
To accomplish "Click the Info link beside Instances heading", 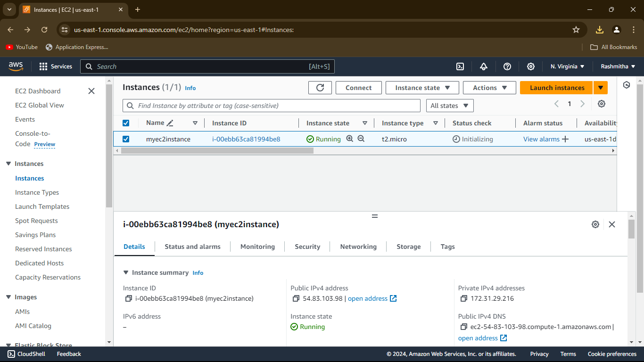I will pyautogui.click(x=190, y=88).
